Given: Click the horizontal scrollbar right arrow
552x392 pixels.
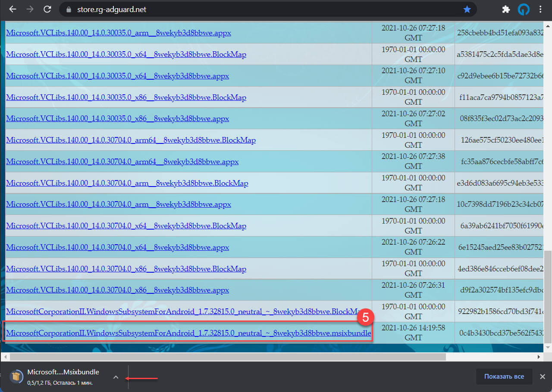Looking at the screenshot, I should 539,357.
